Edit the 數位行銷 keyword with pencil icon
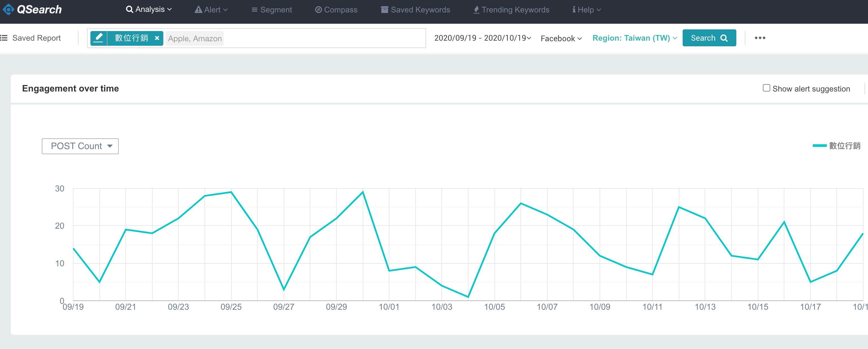 click(99, 38)
